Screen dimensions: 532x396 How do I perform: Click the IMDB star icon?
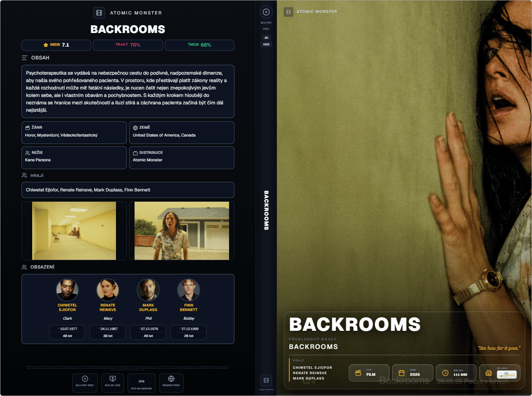pos(46,45)
